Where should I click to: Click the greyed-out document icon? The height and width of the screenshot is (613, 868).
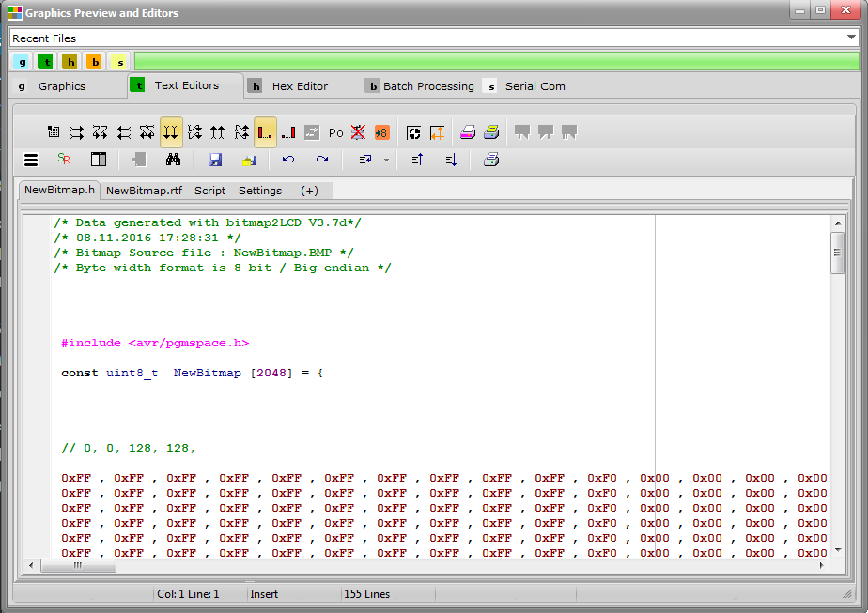pos(139,160)
